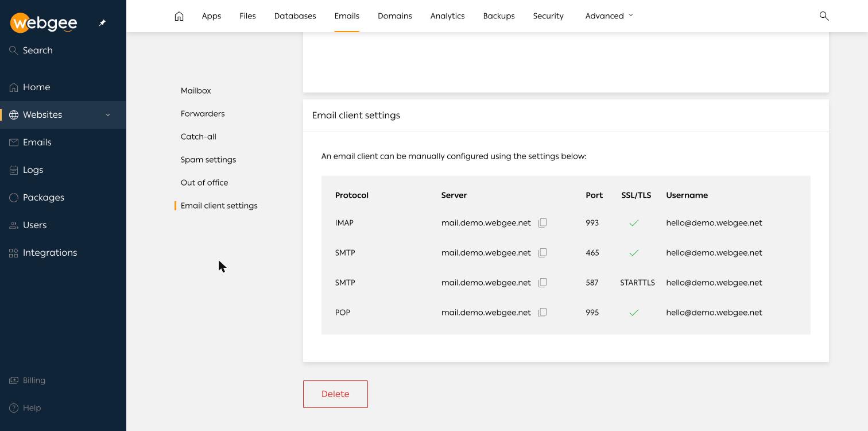Viewport: 868px width, 431px height.
Task: Click the port value 993
Action: (592, 223)
